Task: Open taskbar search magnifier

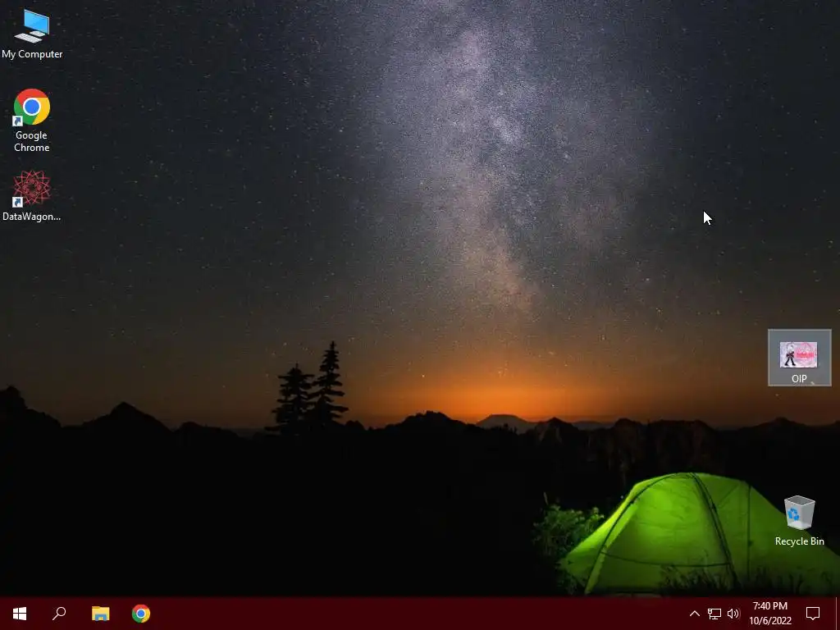Action: click(59, 614)
